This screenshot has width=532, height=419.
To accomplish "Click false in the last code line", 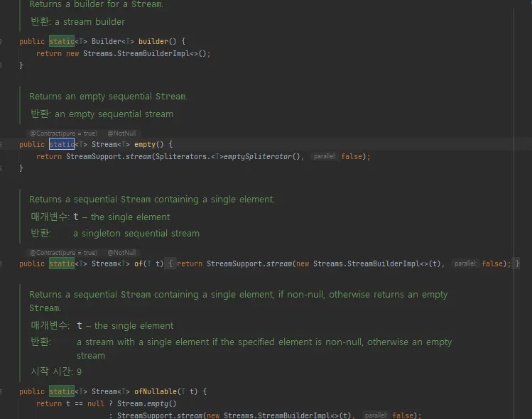I will [403, 415].
